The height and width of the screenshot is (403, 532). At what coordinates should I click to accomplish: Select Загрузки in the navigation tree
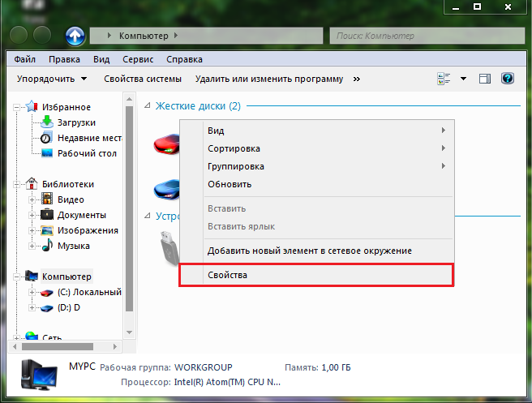pyautogui.click(x=76, y=122)
